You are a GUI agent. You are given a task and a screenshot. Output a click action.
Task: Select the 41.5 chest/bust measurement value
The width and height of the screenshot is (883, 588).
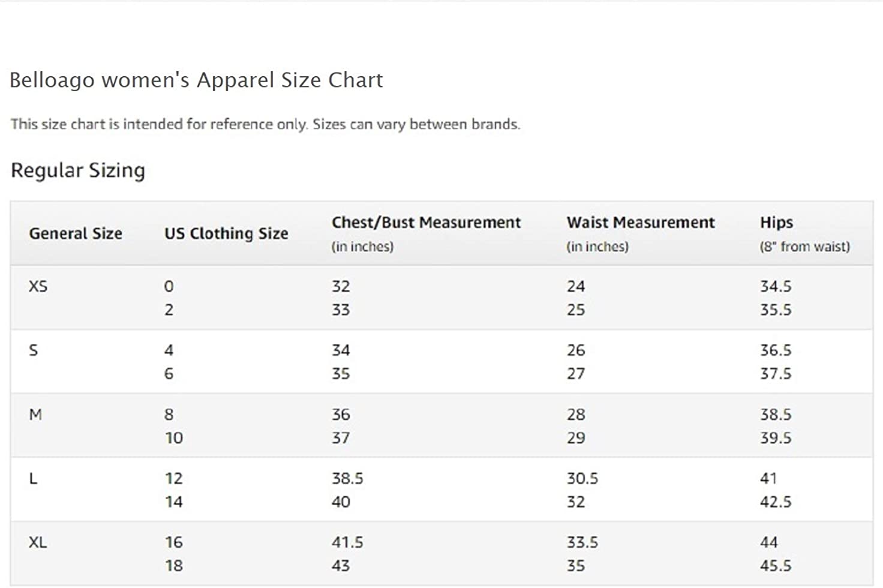(347, 542)
